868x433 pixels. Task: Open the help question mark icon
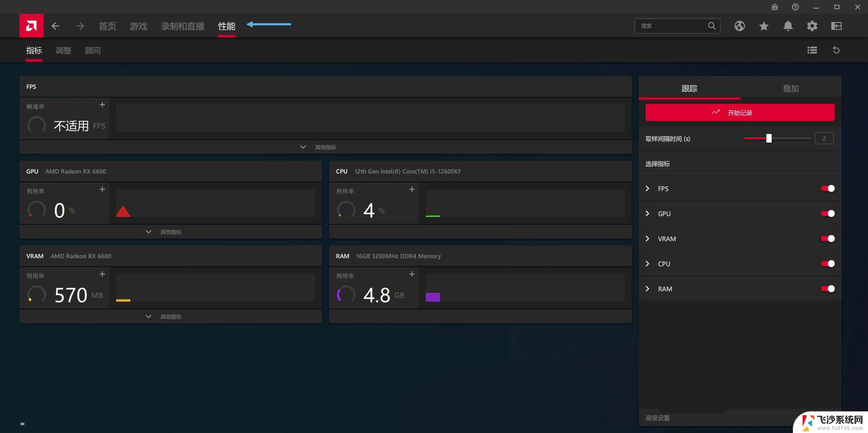[795, 7]
